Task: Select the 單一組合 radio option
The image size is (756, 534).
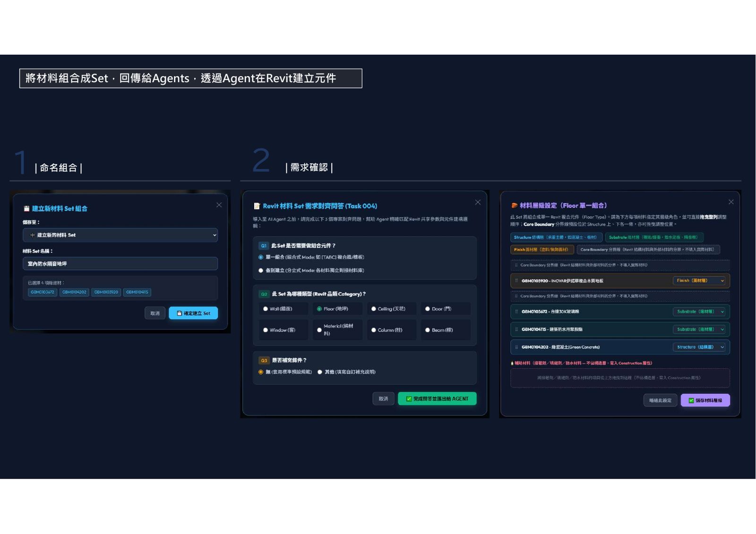Action: coord(261,257)
